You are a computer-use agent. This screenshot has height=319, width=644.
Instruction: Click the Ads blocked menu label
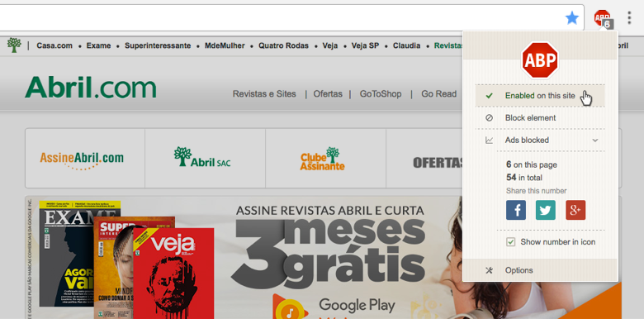coord(527,140)
